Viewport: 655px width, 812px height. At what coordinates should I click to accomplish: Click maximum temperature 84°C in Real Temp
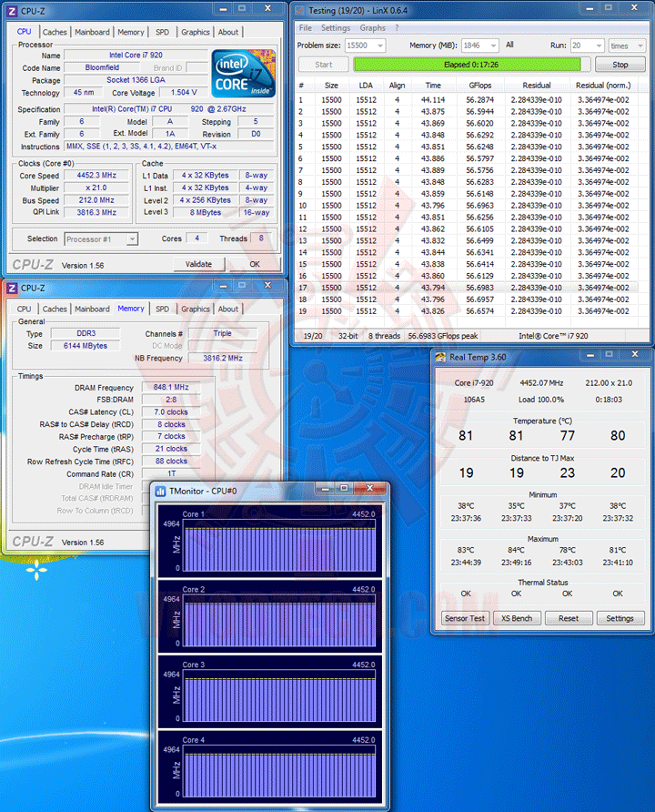(x=517, y=551)
